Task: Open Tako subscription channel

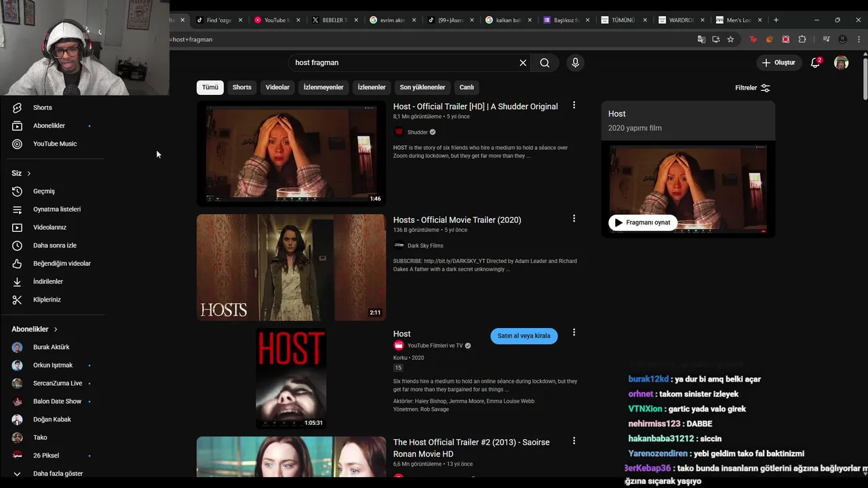Action: 40,438
